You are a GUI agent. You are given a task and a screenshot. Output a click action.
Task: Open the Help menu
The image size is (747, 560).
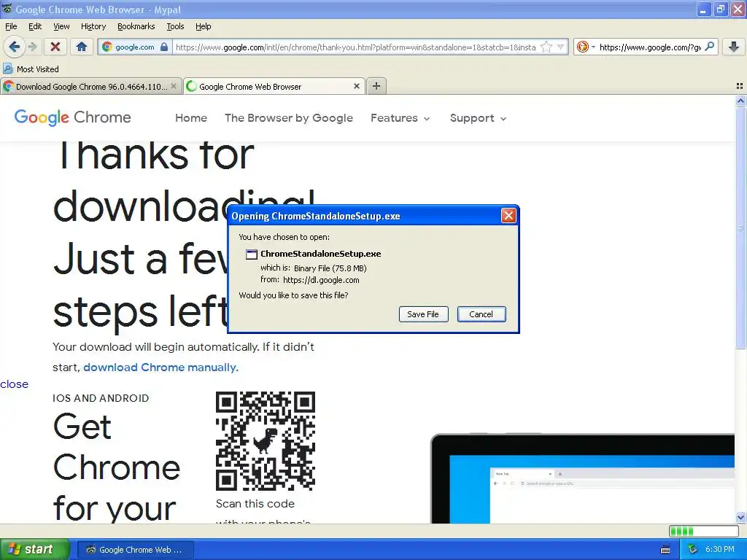[204, 26]
